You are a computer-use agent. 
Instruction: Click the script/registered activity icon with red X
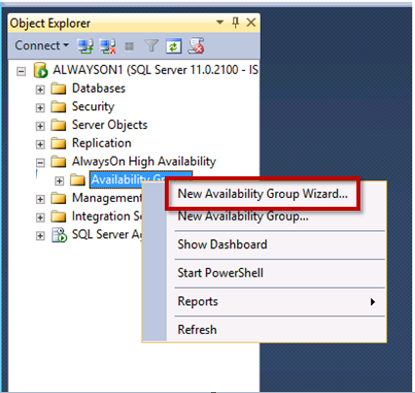(196, 46)
